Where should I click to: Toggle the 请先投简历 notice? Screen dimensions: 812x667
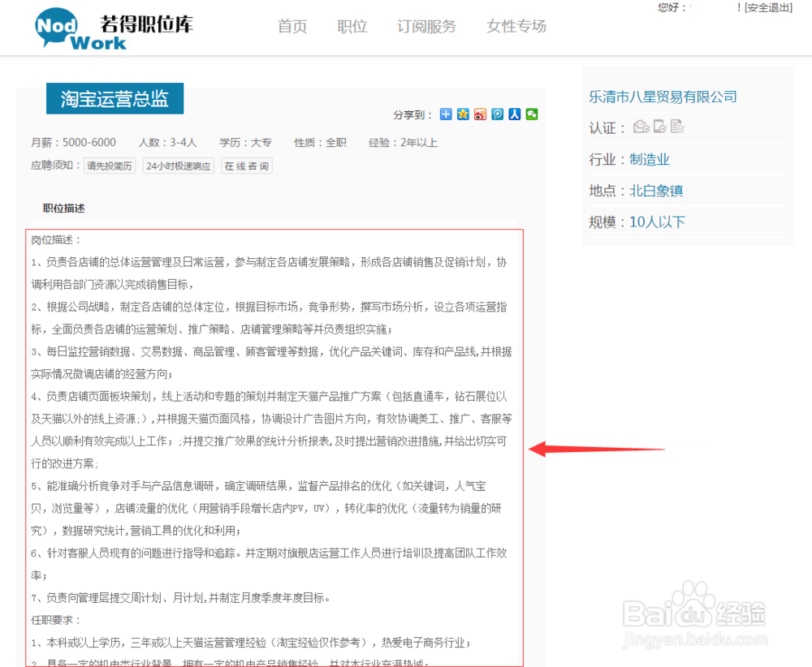[x=110, y=166]
